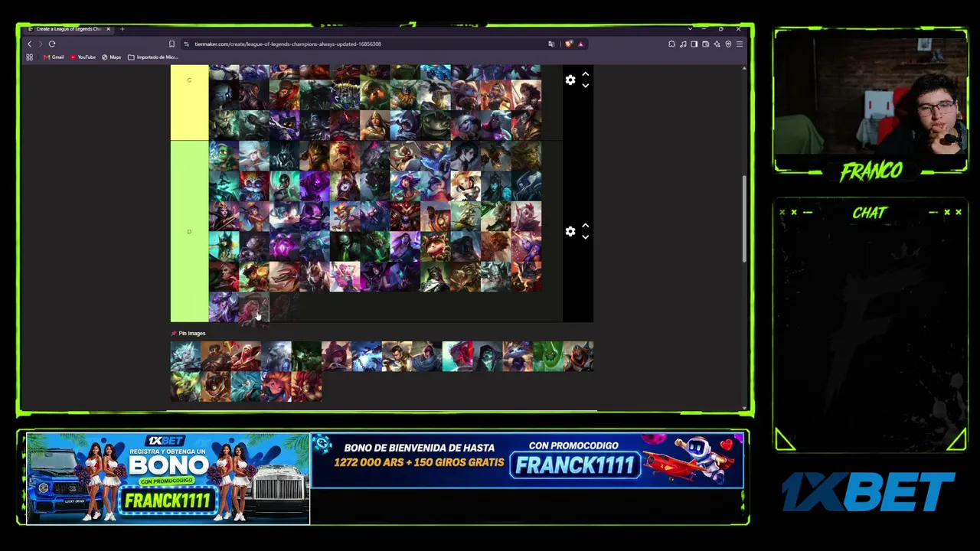The image size is (980, 551).
Task: Click the yellow C tier label
Action: click(189, 103)
